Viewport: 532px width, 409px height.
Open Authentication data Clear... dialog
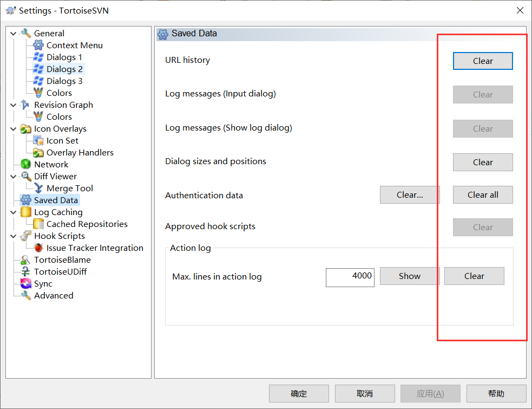[x=409, y=194]
